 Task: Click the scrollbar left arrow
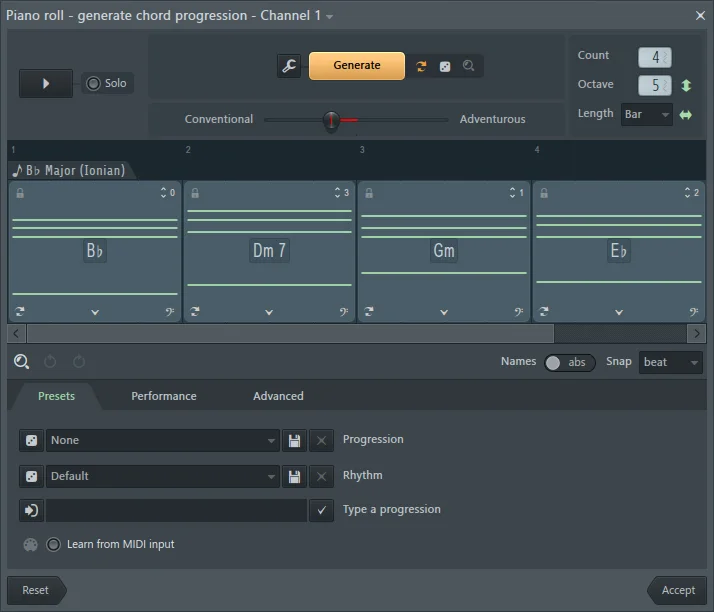click(16, 334)
